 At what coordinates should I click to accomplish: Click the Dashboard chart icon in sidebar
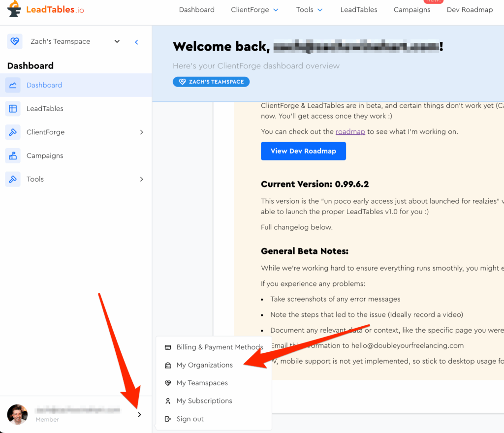tap(13, 85)
